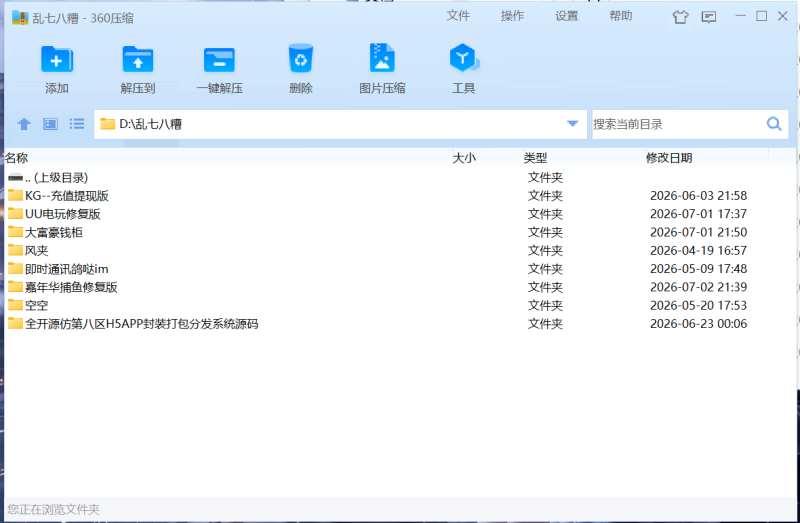
Task: Click the date 2026-07-02 21:39
Action: (x=698, y=287)
